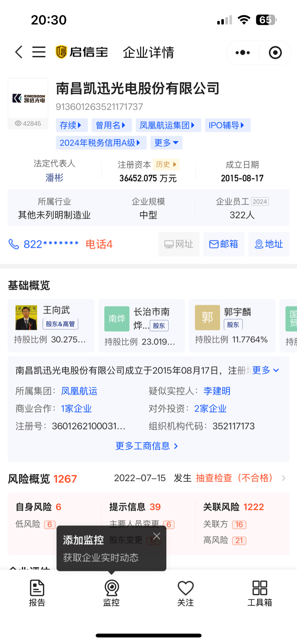Tap the cellular signal bars
297x644 pixels.
(x=225, y=20)
